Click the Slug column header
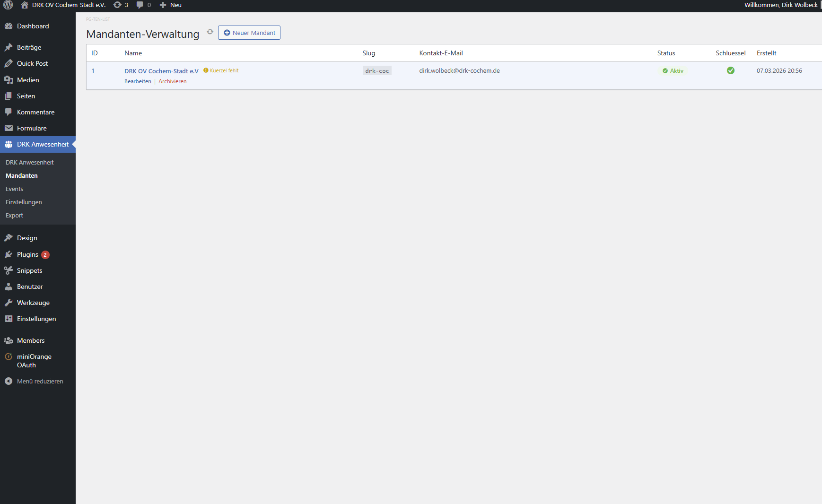The height and width of the screenshot is (504, 822). pyautogui.click(x=369, y=53)
